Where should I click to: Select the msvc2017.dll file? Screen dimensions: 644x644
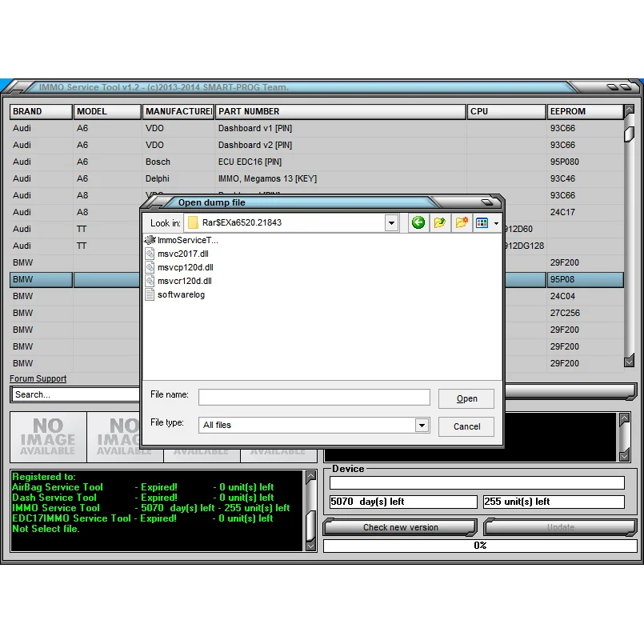(177, 254)
